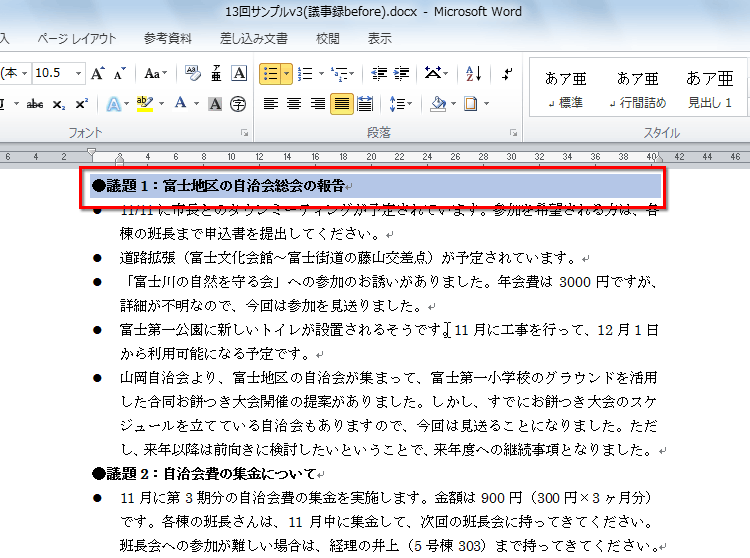Screen dimensions: 750x558
Task: Switch to the 校閲 tab
Action: (x=328, y=39)
